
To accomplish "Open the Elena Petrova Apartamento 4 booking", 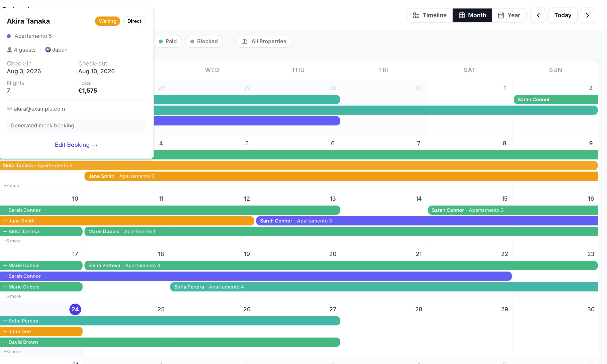I will point(341,265).
